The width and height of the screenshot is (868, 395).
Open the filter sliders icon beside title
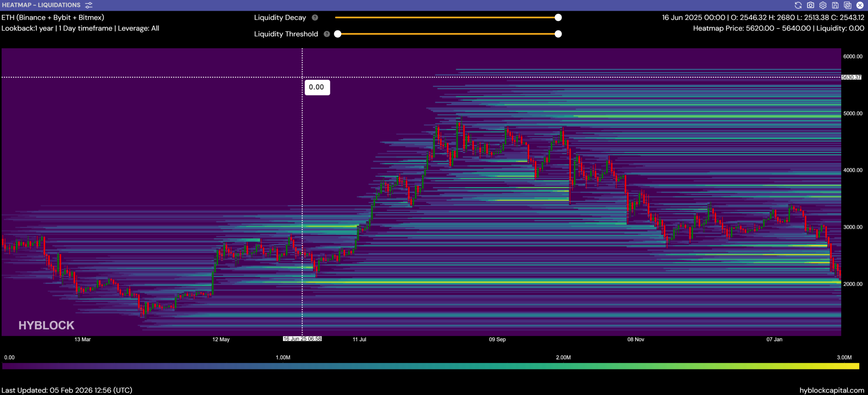click(x=89, y=5)
